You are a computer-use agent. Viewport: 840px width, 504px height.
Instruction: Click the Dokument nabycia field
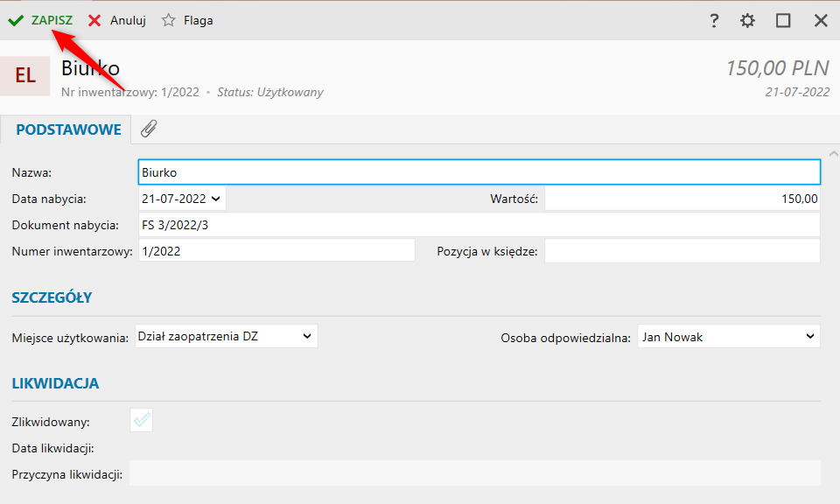pyautogui.click(x=479, y=225)
